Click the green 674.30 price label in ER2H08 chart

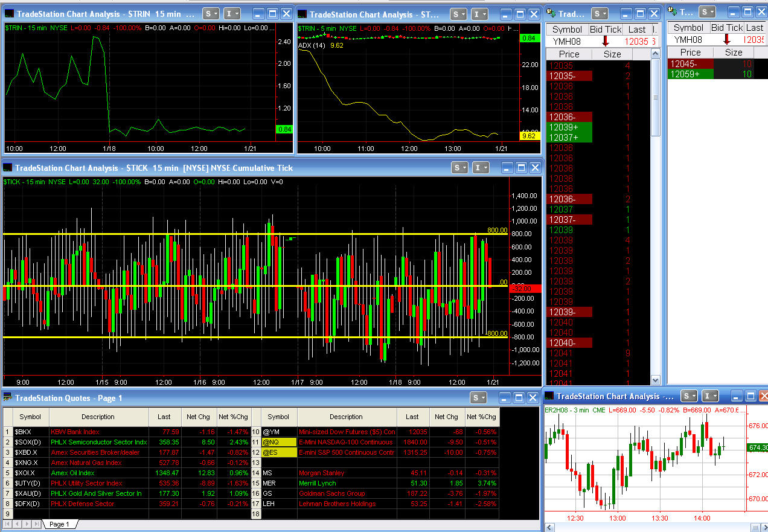point(757,447)
